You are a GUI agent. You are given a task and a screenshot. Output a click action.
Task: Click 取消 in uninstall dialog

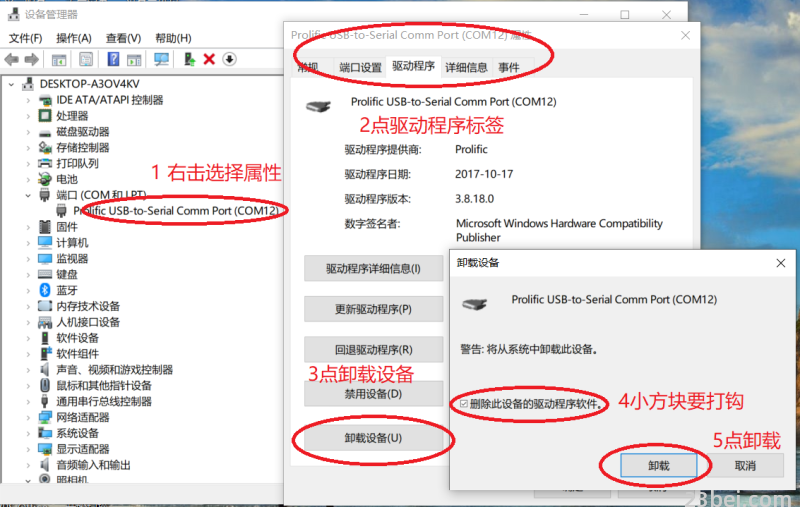pyautogui.click(x=745, y=466)
